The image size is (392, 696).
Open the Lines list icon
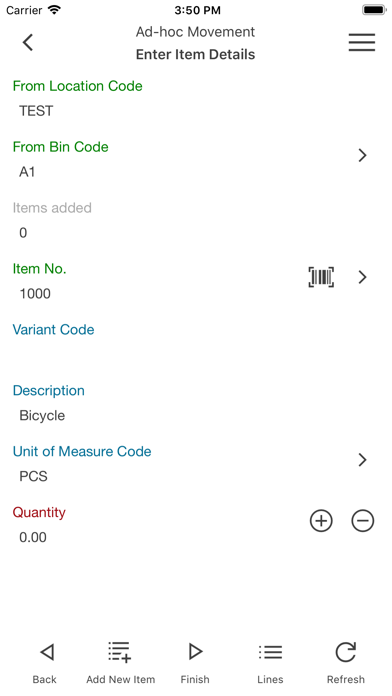(x=270, y=652)
